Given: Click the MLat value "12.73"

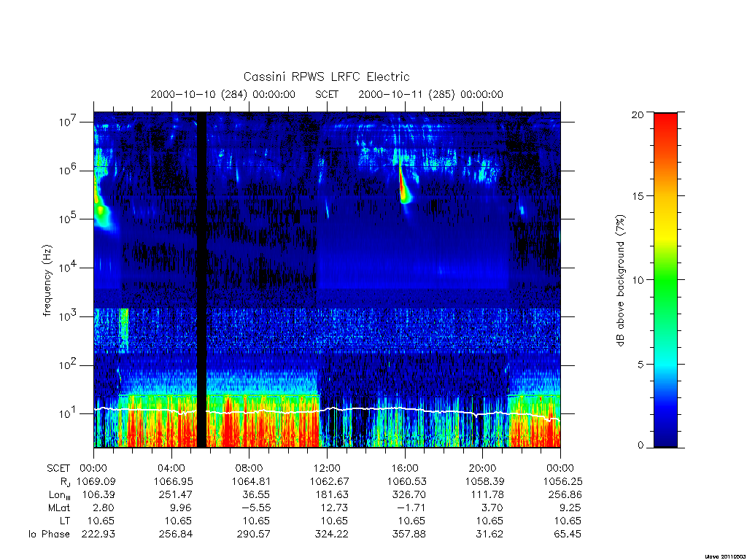Looking at the screenshot, I should (334, 507).
